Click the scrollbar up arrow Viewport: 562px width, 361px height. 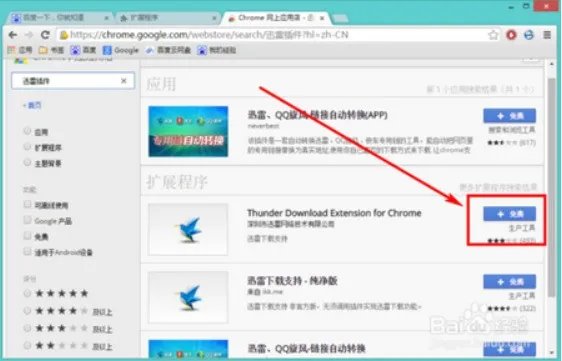551,64
